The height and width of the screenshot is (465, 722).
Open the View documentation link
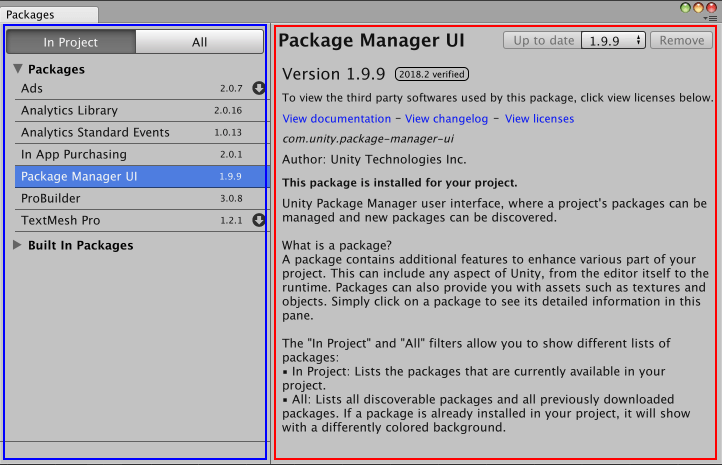point(337,119)
